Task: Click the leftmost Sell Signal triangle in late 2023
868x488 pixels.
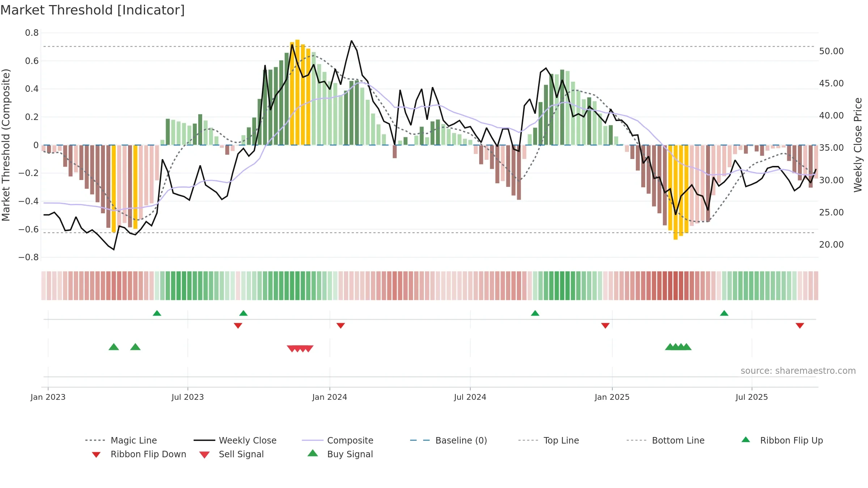Action: tap(292, 349)
